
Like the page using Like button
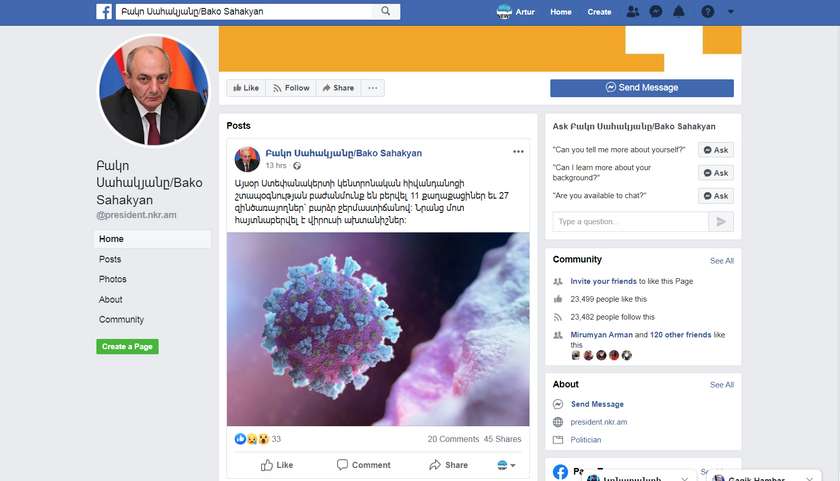[x=246, y=88]
